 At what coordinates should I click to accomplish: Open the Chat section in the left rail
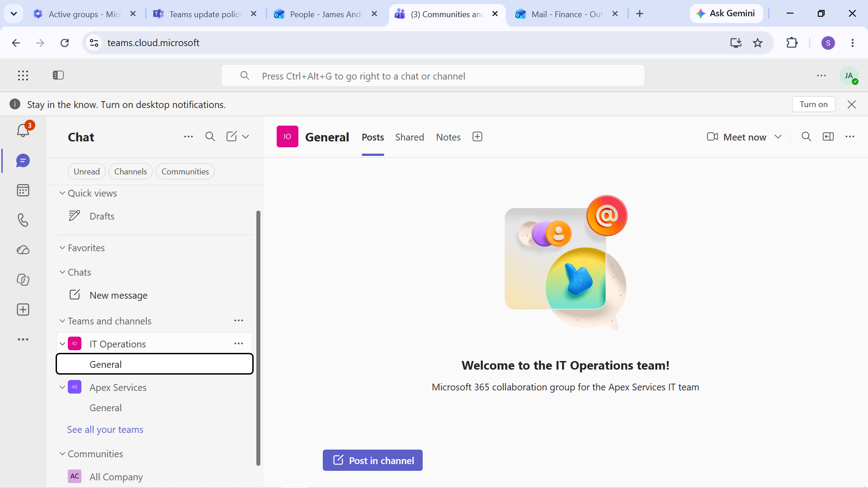click(x=23, y=160)
